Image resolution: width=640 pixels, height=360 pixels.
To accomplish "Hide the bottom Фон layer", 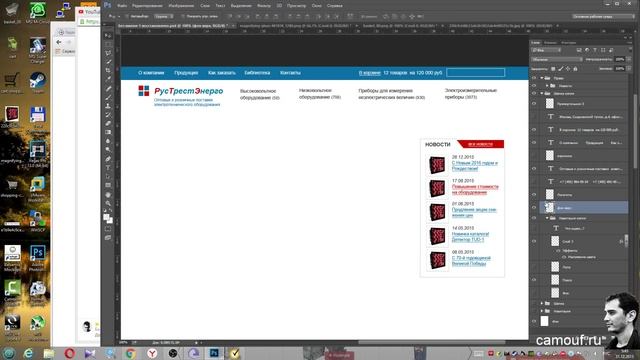I will click(534, 321).
